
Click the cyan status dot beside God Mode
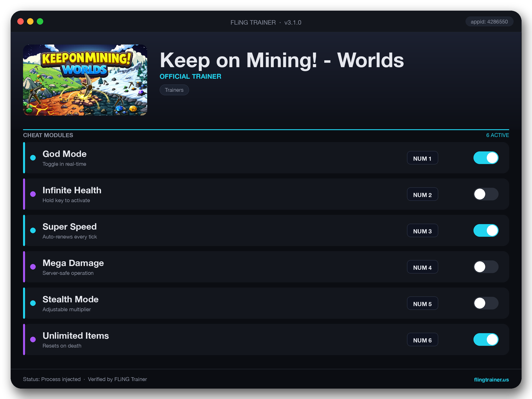tap(33, 158)
